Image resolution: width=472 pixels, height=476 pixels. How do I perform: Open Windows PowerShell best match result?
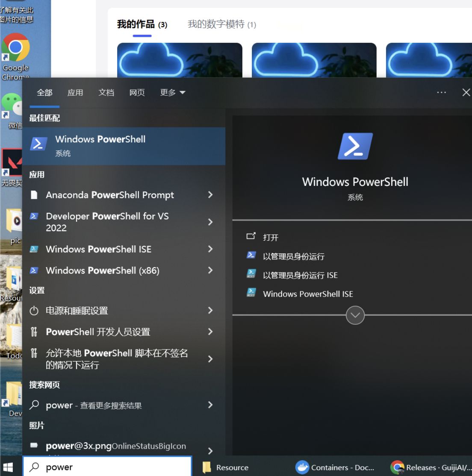coord(124,146)
